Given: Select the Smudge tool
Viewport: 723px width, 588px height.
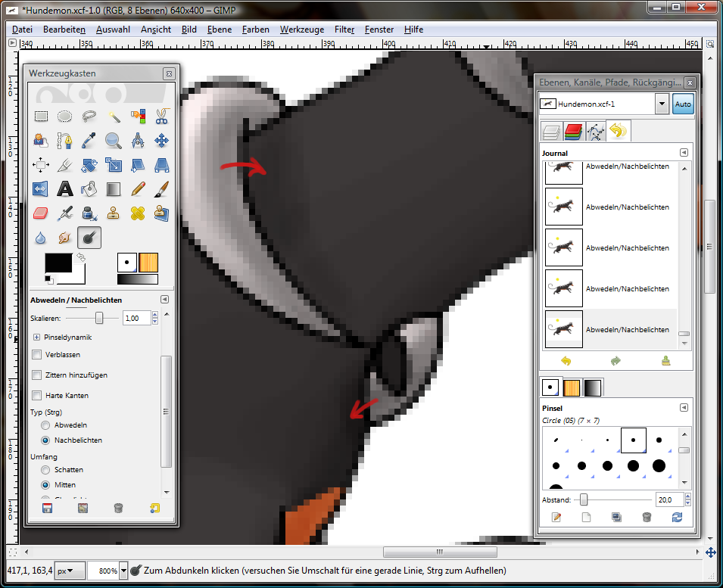Looking at the screenshot, I should coord(64,238).
